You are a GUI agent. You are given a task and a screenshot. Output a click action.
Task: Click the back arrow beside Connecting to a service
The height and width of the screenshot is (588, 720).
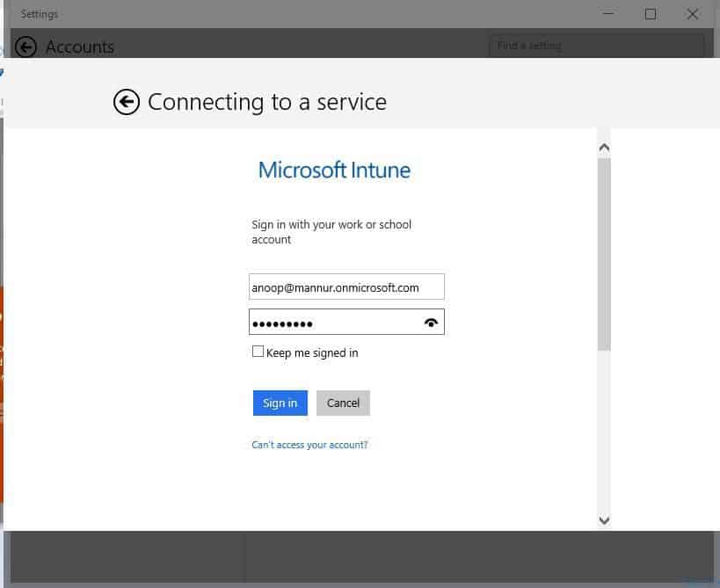point(127,101)
